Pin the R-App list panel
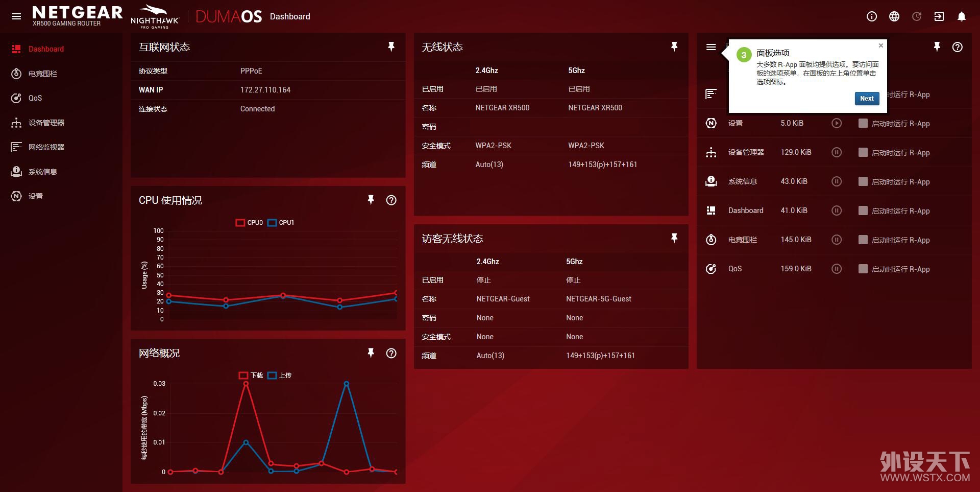The image size is (980, 492). pyautogui.click(x=937, y=47)
